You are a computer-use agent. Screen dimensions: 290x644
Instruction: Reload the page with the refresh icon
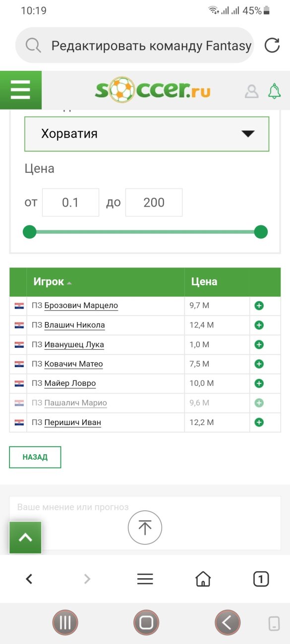click(272, 46)
